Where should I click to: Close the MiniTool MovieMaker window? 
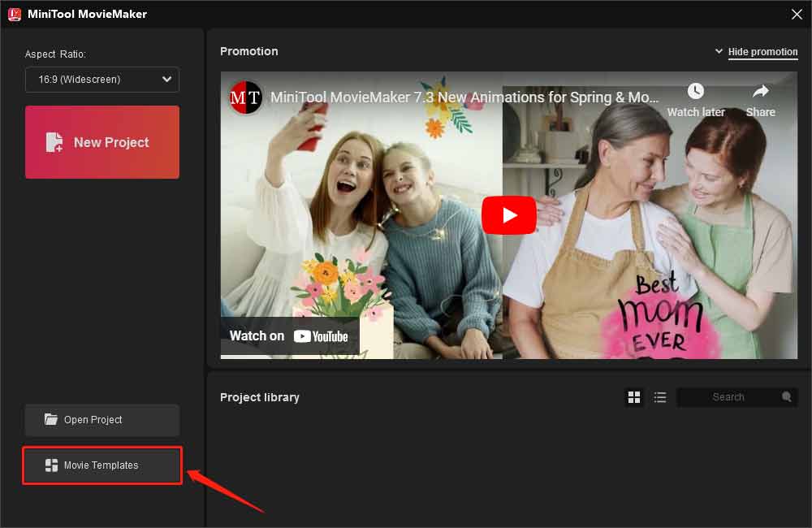click(x=797, y=14)
